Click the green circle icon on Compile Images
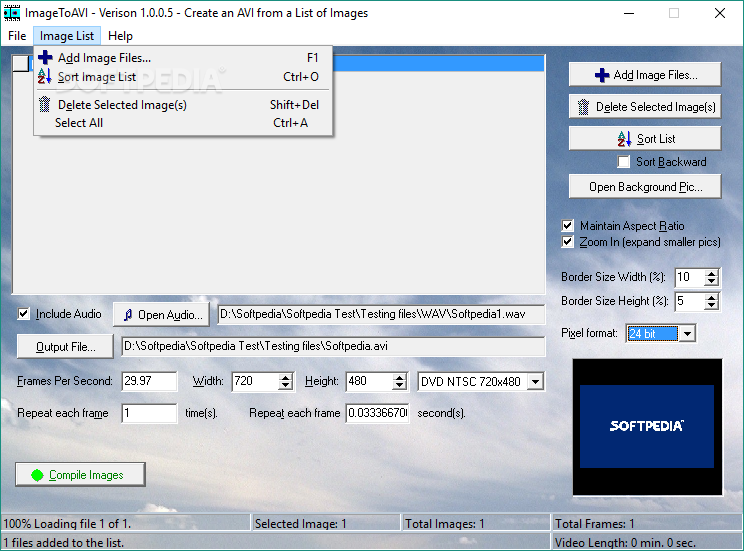 pyautogui.click(x=37, y=475)
